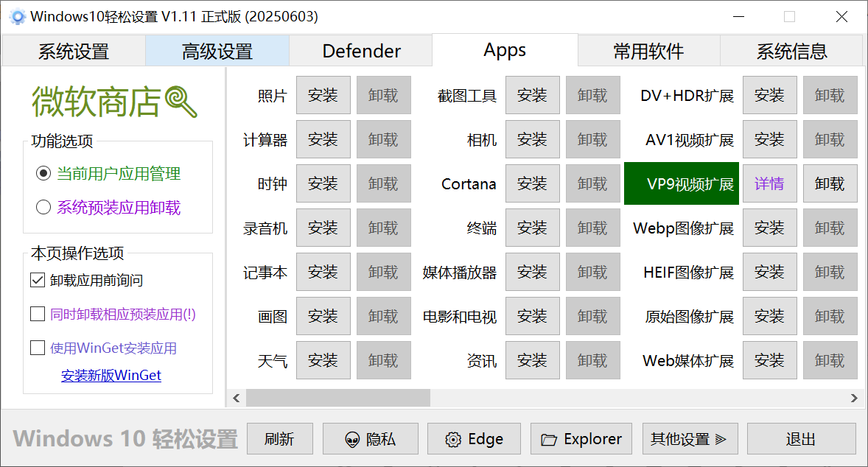This screenshot has height=467, width=868.
Task: Close the Windows10轻松设置 window
Action: [841, 17]
